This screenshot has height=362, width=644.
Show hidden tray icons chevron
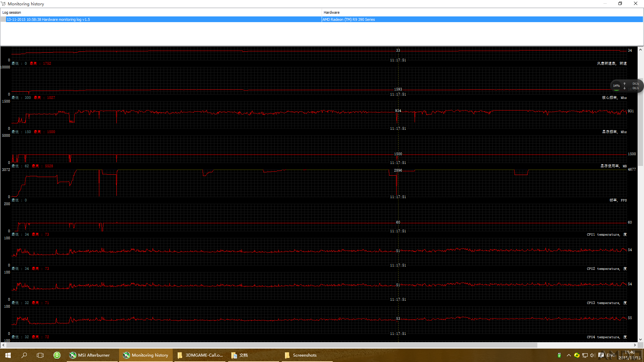(x=569, y=355)
